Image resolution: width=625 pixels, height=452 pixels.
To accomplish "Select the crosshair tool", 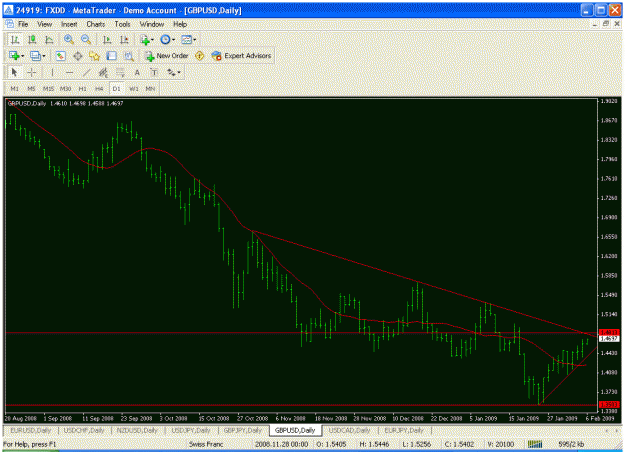I will [x=32, y=72].
